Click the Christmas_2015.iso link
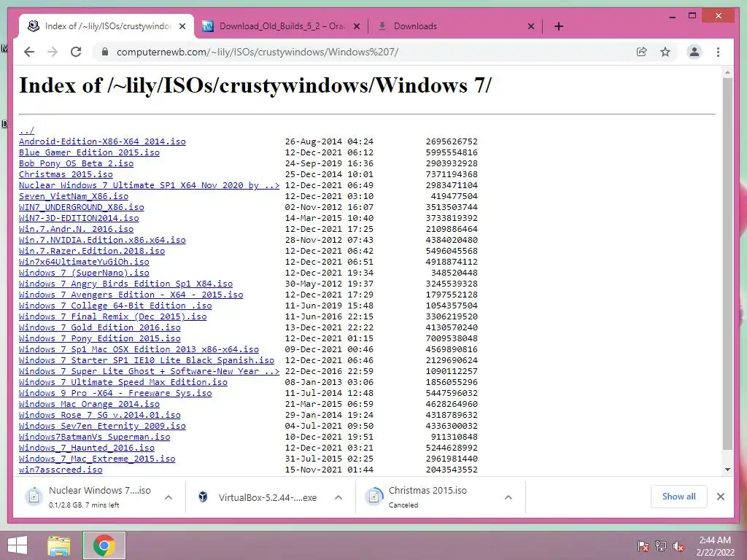 pyautogui.click(x=66, y=174)
